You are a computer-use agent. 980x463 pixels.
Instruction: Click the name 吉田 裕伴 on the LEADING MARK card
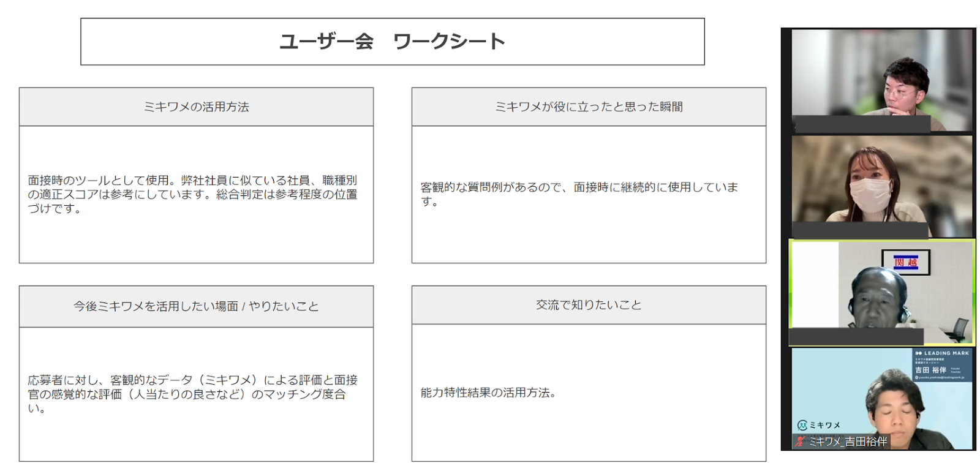pyautogui.click(x=930, y=370)
